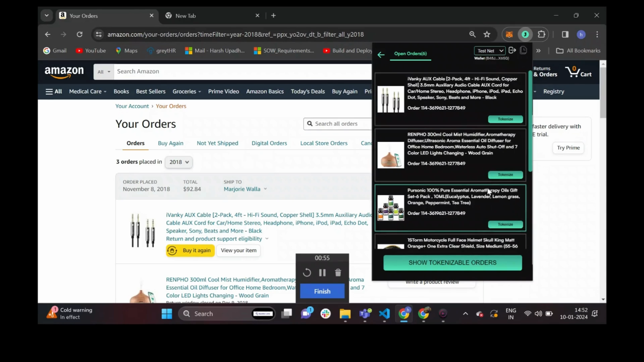Click iVanky cable thumbnail in popup
644x362 pixels.
click(391, 99)
